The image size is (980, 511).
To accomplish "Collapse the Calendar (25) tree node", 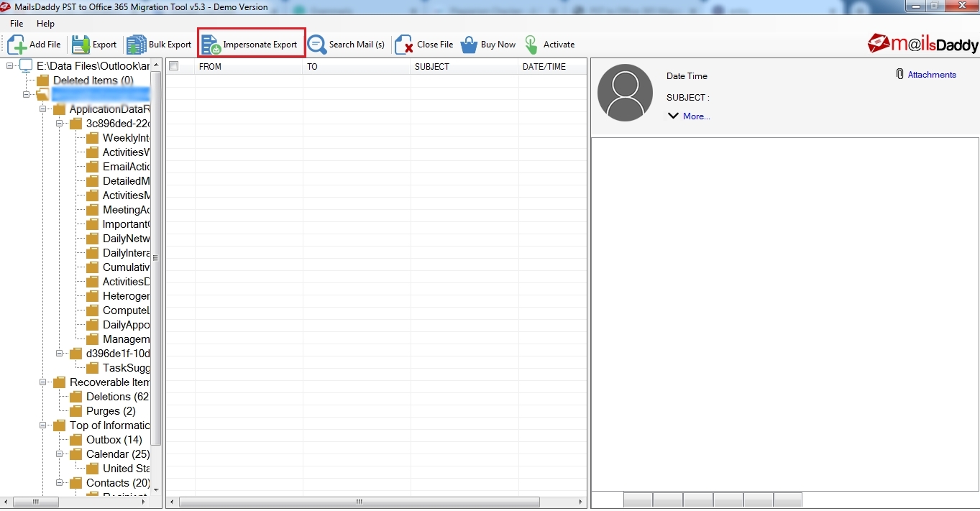I will [60, 454].
